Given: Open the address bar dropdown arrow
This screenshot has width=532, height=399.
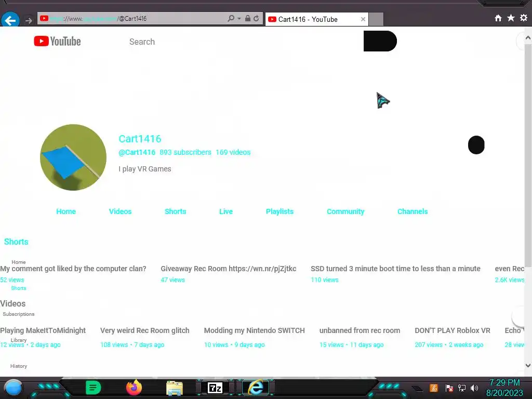Looking at the screenshot, I should (239, 19).
